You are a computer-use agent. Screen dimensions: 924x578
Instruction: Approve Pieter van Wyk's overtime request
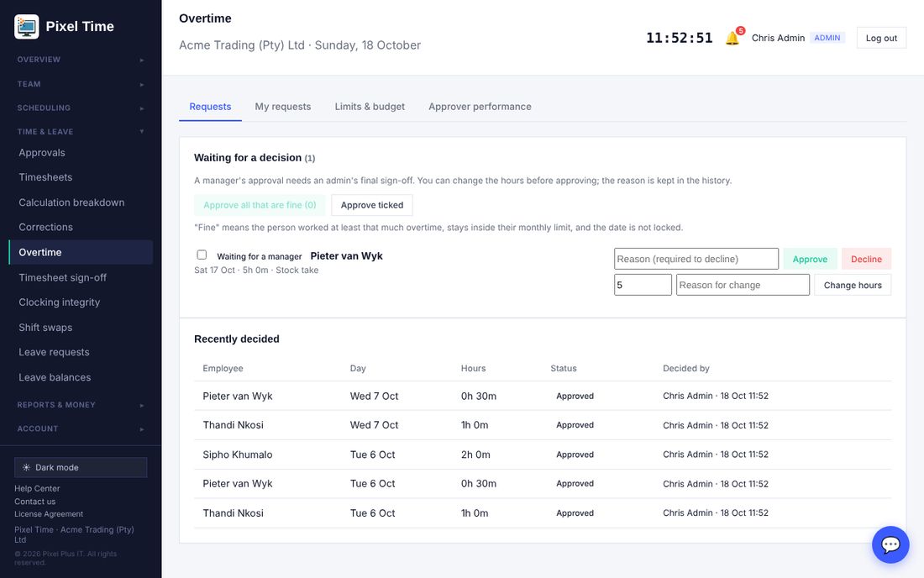click(x=810, y=260)
